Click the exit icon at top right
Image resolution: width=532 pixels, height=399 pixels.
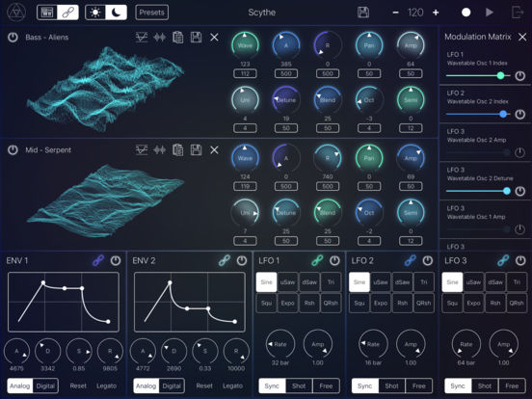(518, 13)
